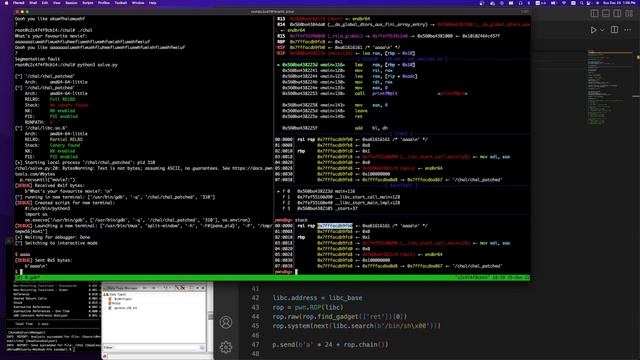Click the Filter field in Data Type Manager
640x360 pixels.
(x=156, y=348)
